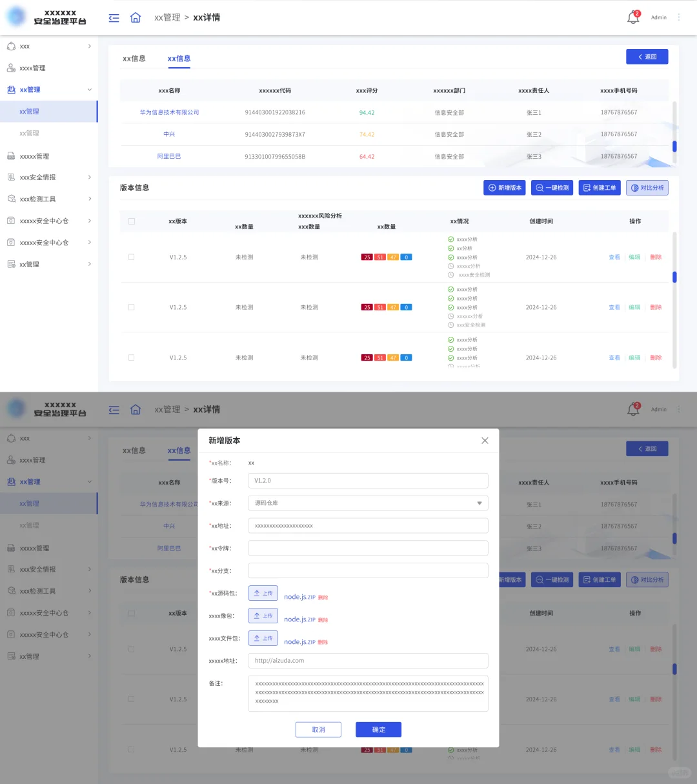Click the home icon in the top breadcrumb bar

point(136,17)
